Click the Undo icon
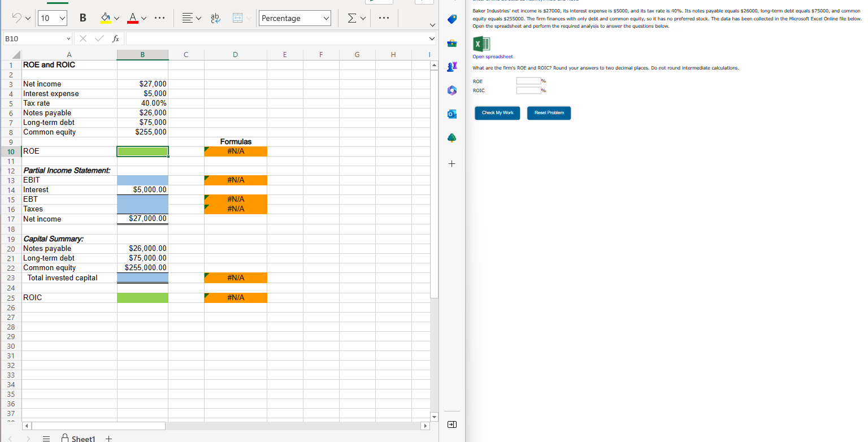 pos(16,18)
